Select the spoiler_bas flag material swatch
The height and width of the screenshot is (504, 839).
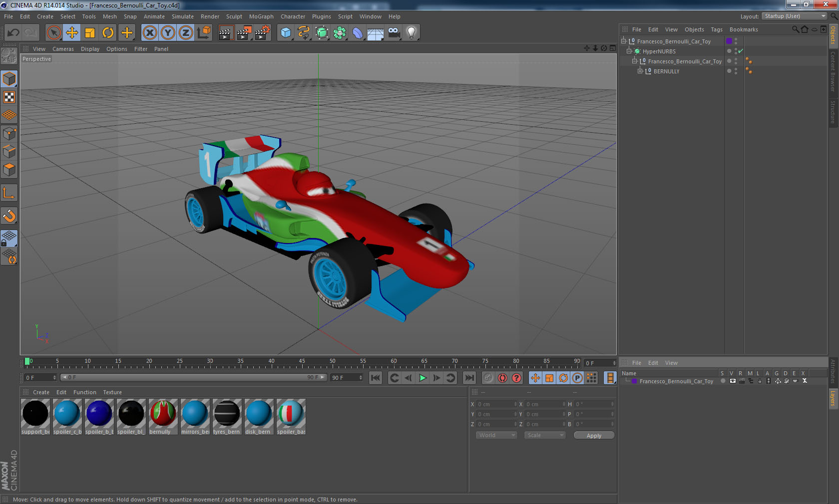tap(291, 417)
